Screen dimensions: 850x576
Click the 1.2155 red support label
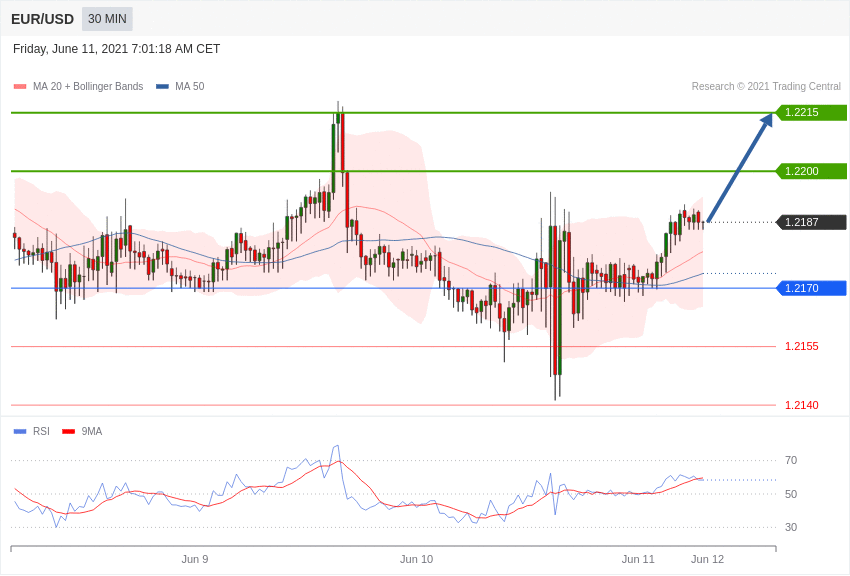click(802, 346)
